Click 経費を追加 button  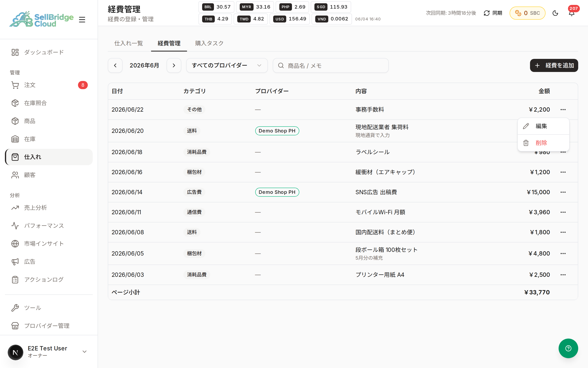(554, 65)
